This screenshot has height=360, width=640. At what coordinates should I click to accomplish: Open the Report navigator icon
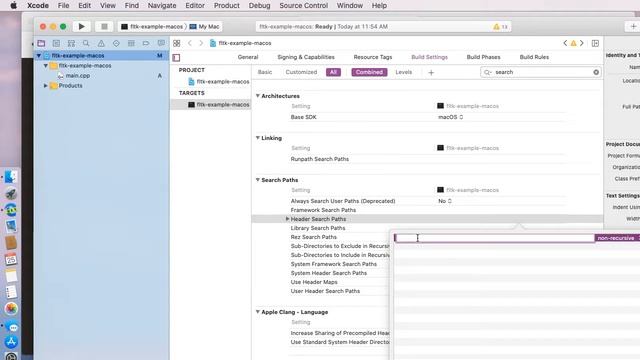(x=161, y=43)
